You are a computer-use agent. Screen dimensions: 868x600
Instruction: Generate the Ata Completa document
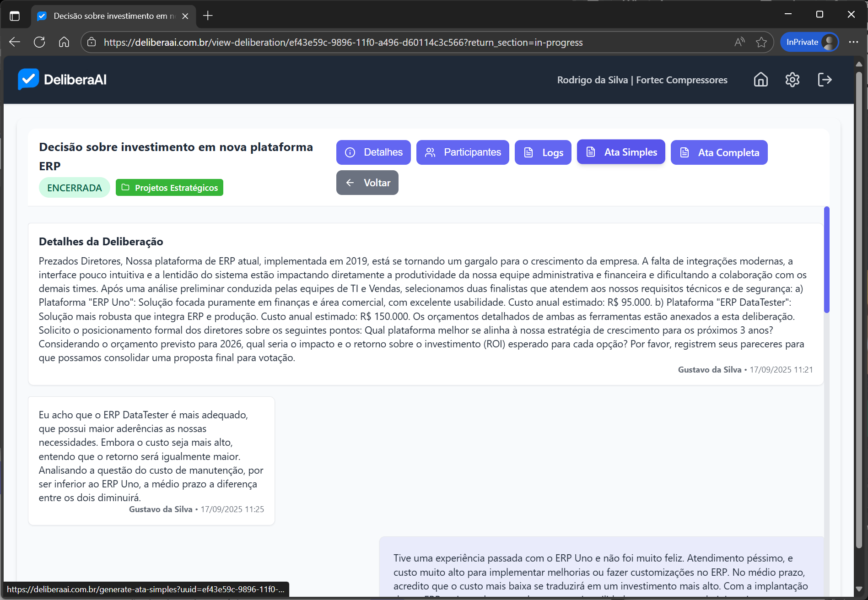(x=719, y=152)
